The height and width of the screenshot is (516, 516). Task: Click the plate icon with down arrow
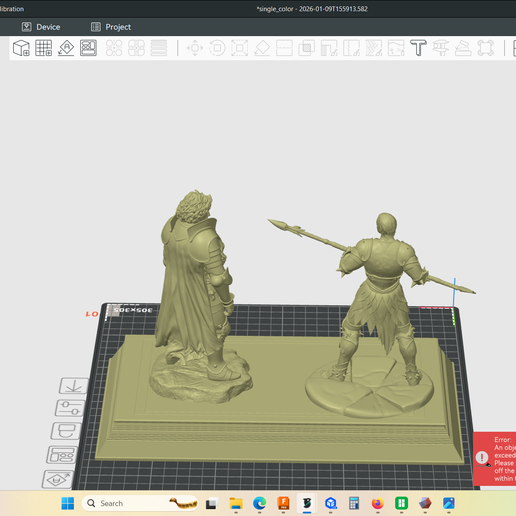point(74,386)
